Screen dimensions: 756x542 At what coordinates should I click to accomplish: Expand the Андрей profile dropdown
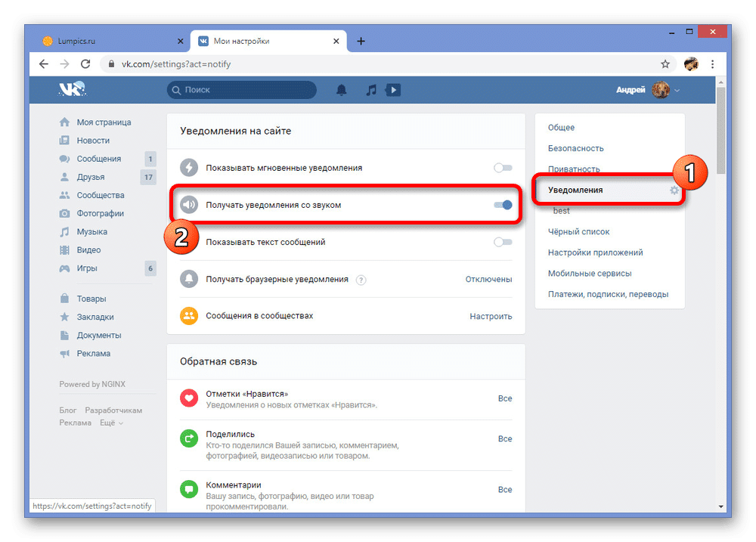(648, 90)
